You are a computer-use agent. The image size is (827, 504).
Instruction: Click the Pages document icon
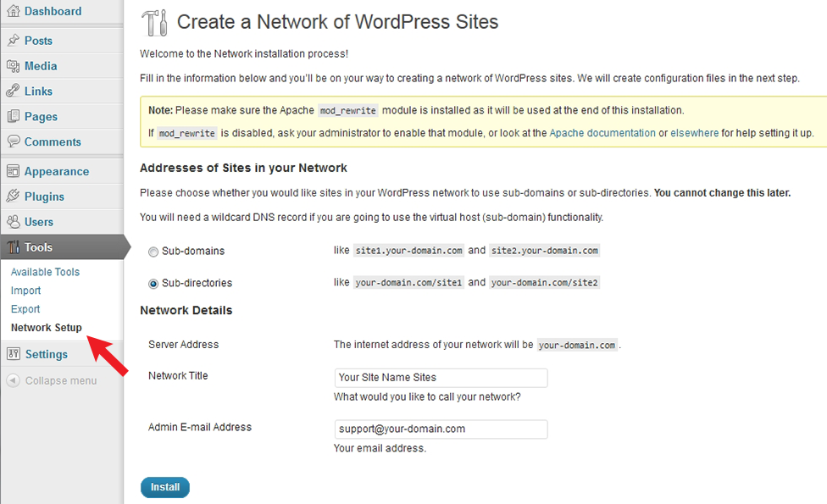[x=14, y=117]
